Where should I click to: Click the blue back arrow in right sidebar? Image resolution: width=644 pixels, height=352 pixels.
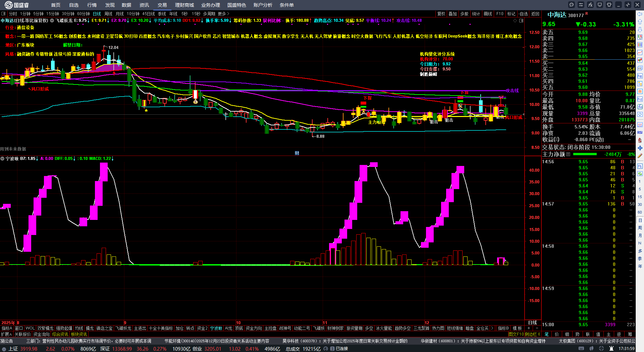(x=640, y=14)
